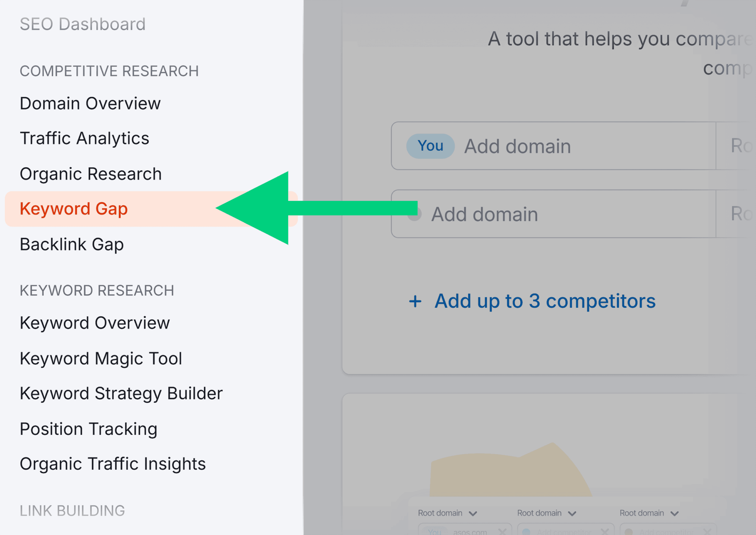
Task: Click the KEYWORD RESEARCH section heading
Action: (x=97, y=291)
